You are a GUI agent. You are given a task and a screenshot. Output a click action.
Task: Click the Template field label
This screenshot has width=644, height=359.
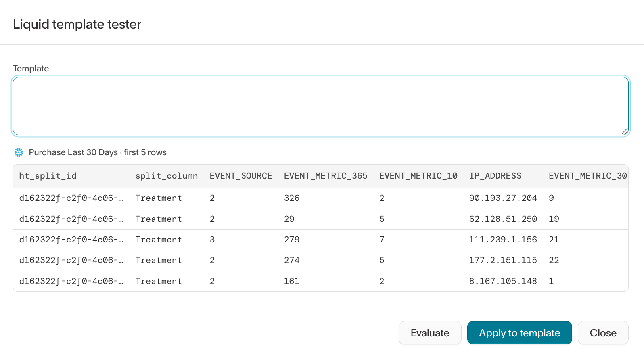pos(31,69)
